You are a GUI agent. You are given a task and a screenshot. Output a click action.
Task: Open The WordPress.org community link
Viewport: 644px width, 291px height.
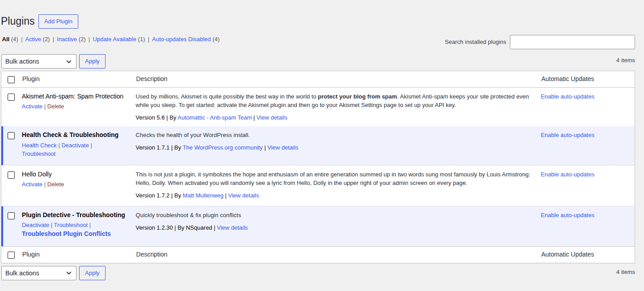[x=223, y=148]
